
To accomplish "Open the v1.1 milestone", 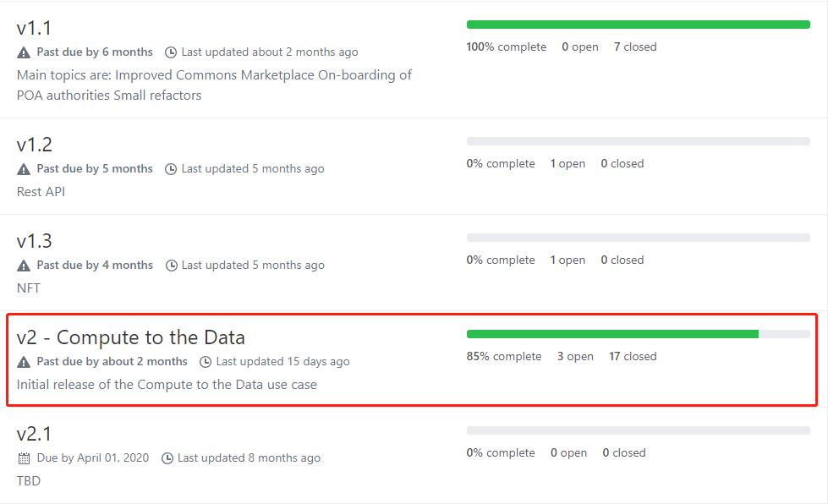I will 34,28.
